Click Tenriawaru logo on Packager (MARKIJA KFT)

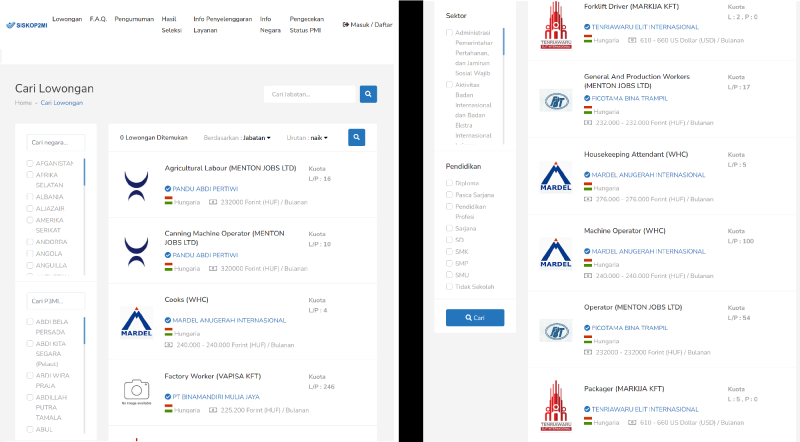point(556,406)
